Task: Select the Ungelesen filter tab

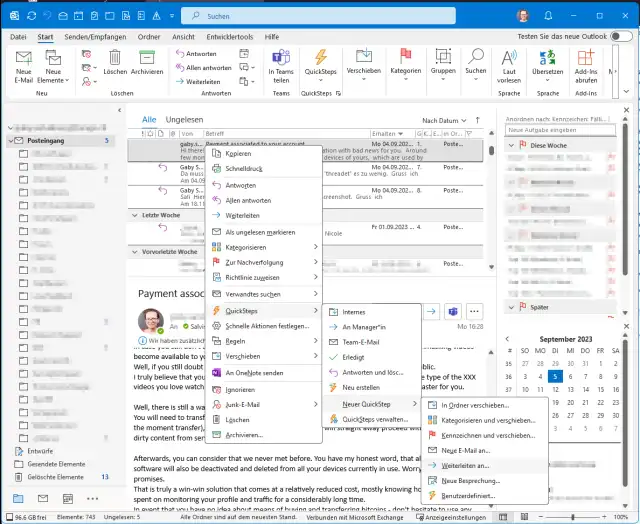Action: click(x=184, y=120)
